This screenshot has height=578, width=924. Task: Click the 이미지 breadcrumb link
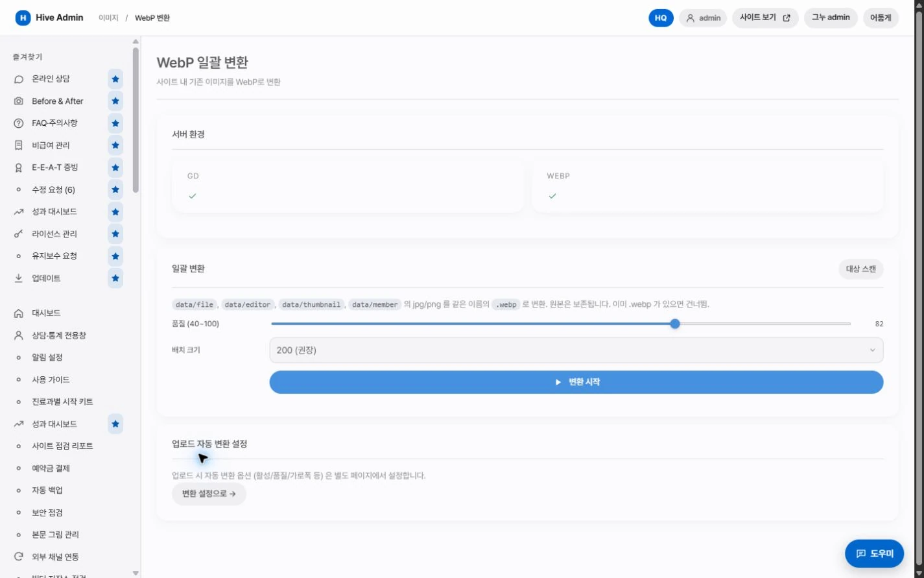(x=108, y=18)
